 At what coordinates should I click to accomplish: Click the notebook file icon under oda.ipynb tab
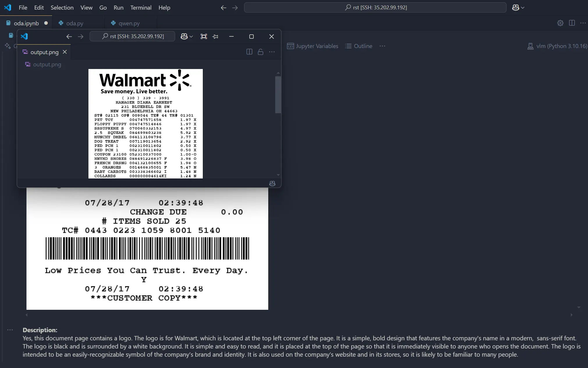tap(11, 36)
